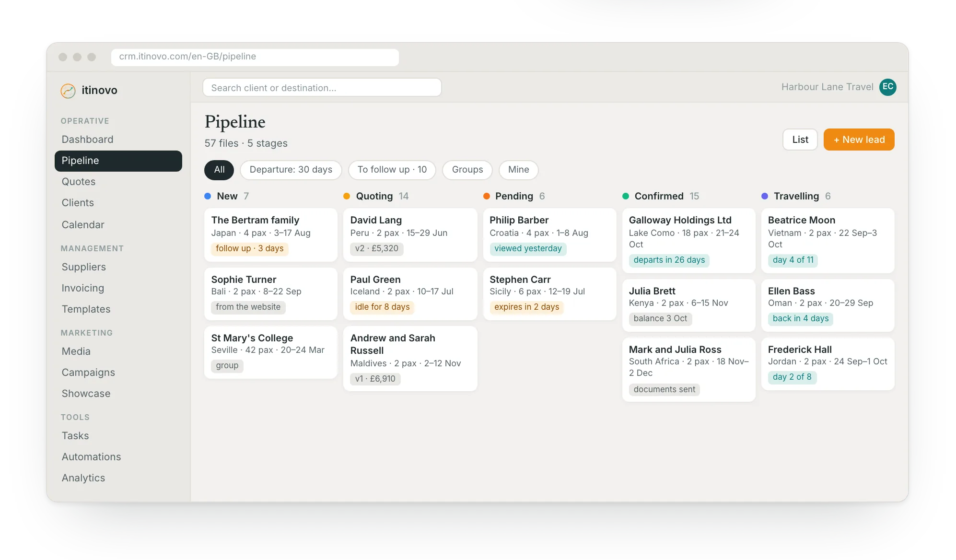Viewport: 956px width, 560px height.
Task: Create a new lead
Action: coord(859,140)
